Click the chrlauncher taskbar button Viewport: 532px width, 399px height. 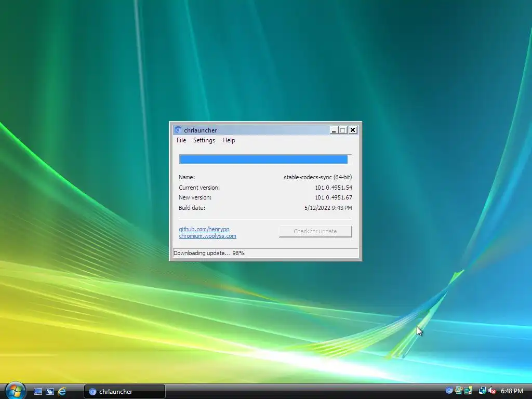pos(125,392)
